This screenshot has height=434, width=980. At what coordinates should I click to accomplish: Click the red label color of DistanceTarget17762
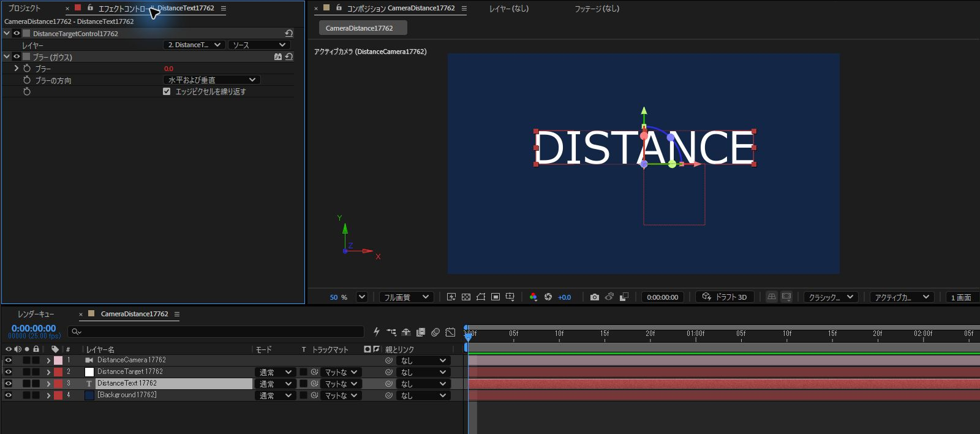click(58, 372)
